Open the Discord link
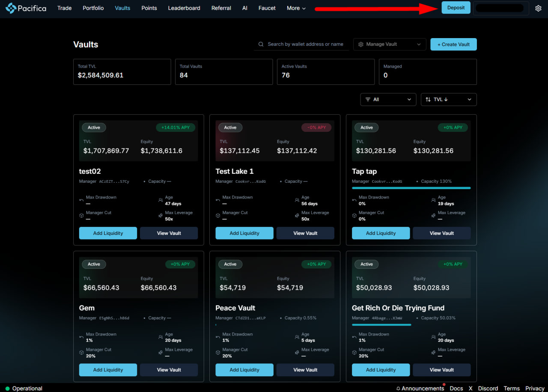The width and height of the screenshot is (548, 392). pos(488,389)
